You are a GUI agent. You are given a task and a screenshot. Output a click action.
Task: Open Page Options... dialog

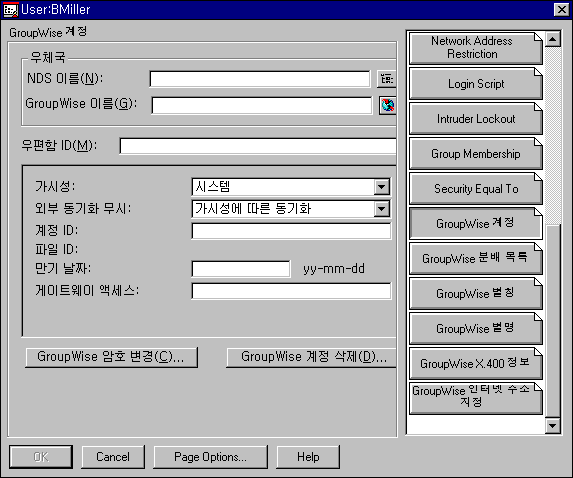point(210,457)
